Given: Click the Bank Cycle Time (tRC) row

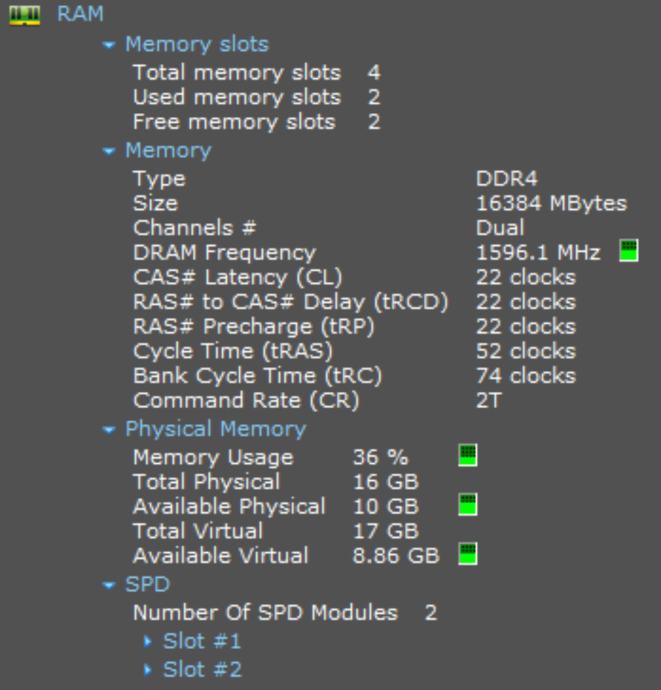Looking at the screenshot, I should pos(257,376).
